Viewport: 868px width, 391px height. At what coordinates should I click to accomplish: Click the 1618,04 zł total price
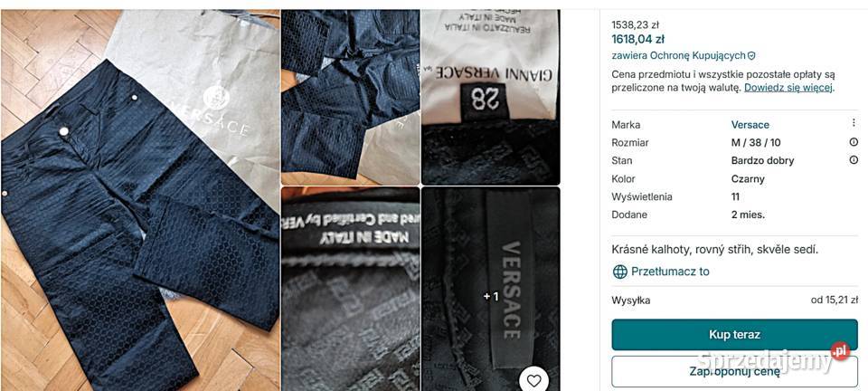pos(637,39)
